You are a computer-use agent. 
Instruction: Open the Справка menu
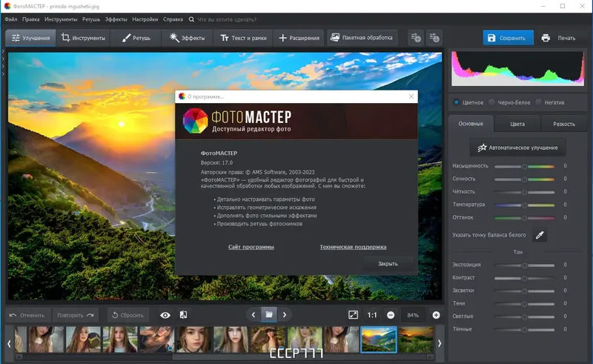click(x=173, y=19)
